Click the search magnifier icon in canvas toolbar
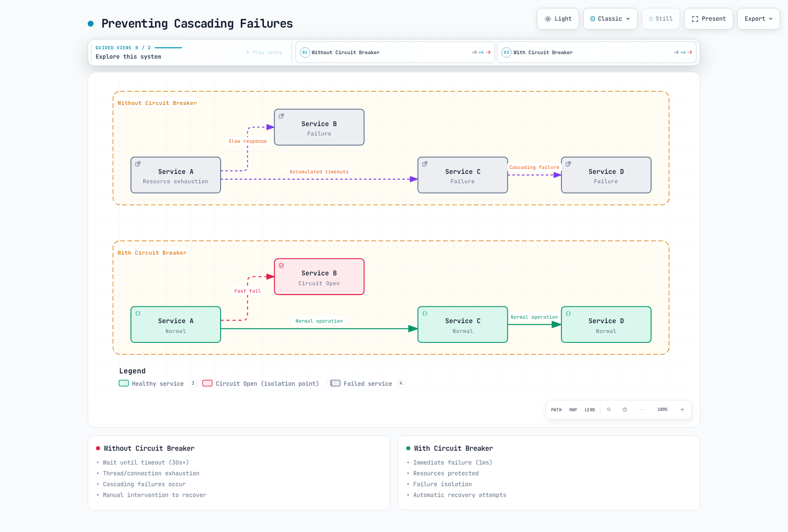Viewport: 788px width, 532px height. (x=609, y=410)
